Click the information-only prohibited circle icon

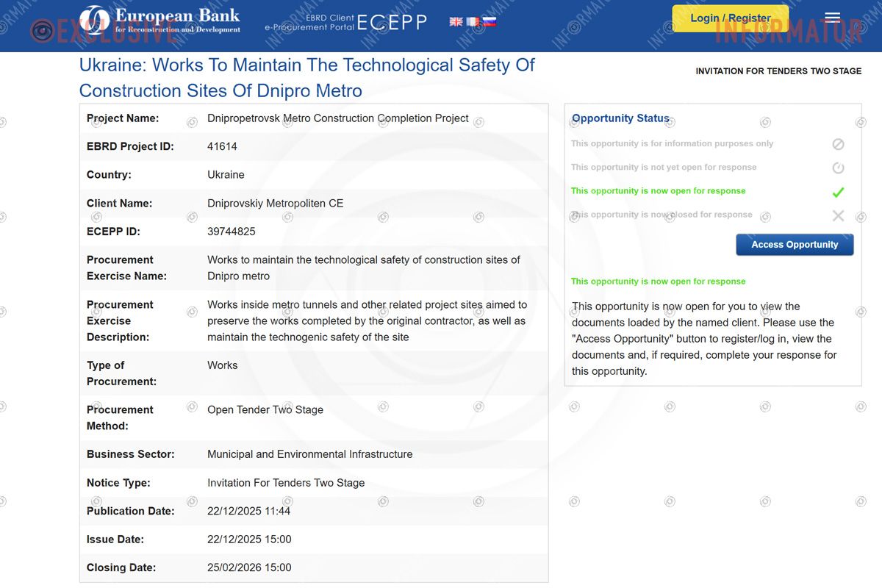[838, 144]
